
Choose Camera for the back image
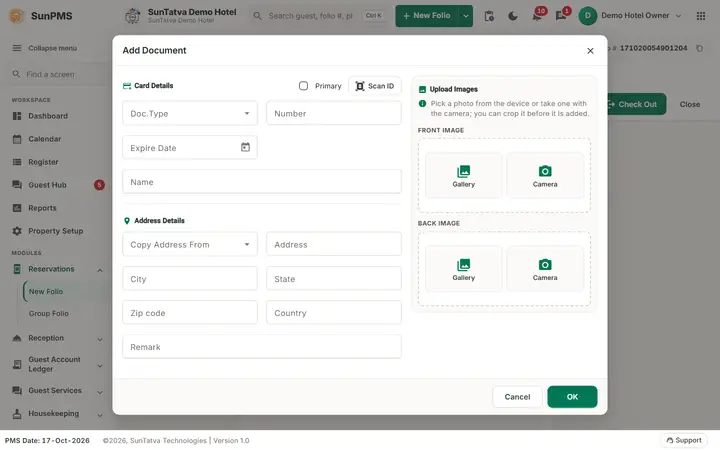click(x=545, y=270)
